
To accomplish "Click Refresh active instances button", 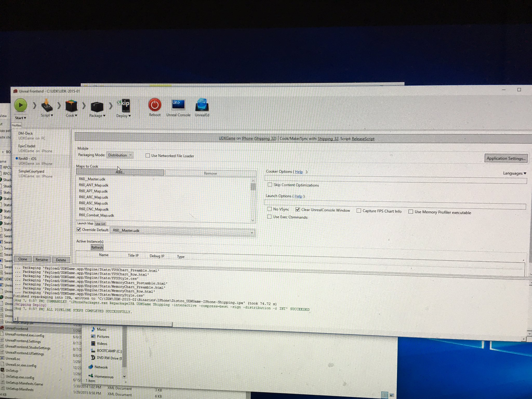I will click(97, 247).
